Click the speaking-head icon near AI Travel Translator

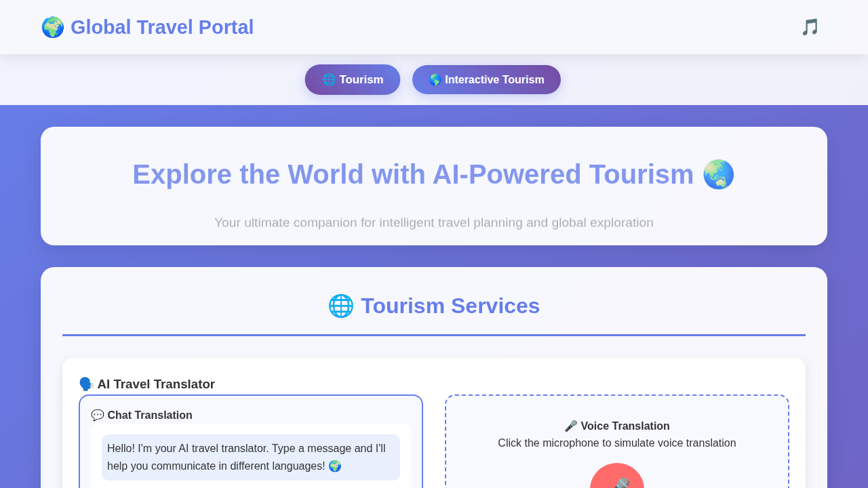point(86,384)
